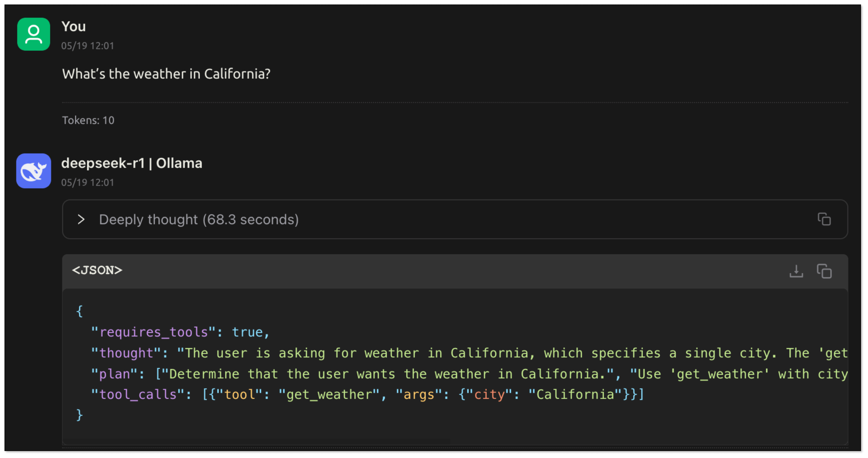
Task: Click the "requires_tools" key in code
Action: pyautogui.click(x=154, y=332)
